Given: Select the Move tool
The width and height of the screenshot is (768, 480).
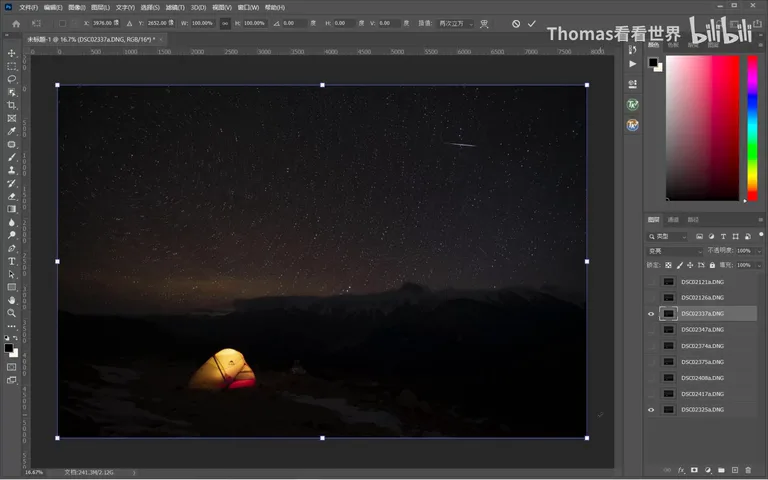Looking at the screenshot, I should (x=12, y=53).
